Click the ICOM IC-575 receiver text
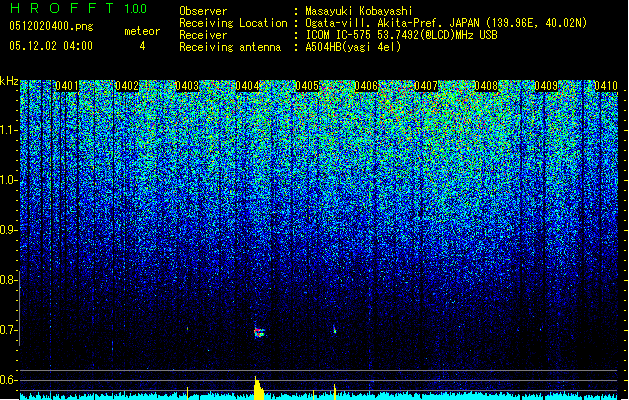Screen dimensions: 629x400 coord(401,35)
